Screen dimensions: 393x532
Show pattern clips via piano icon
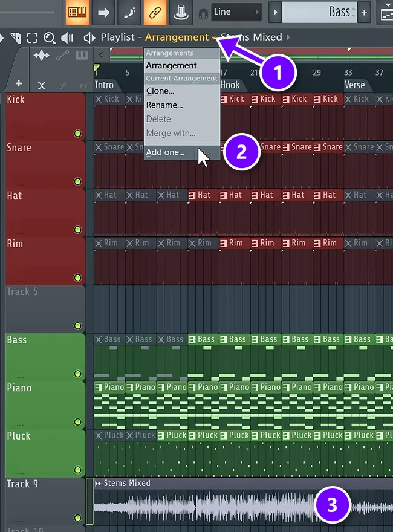(x=82, y=55)
